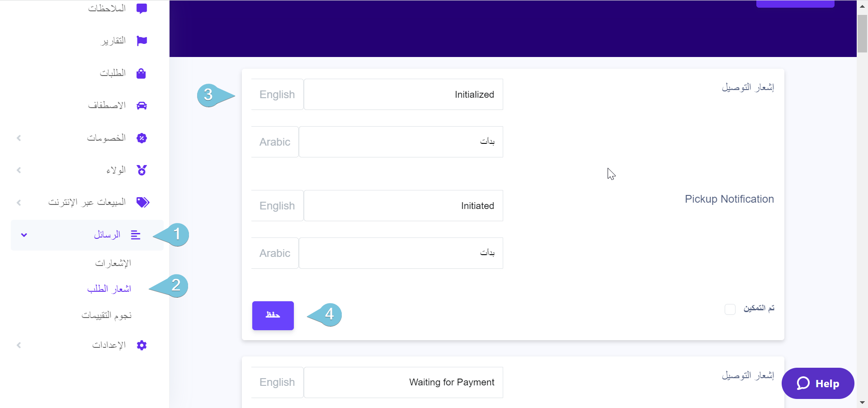Click the page vertical scrollbar thumb
Viewport: 868px width, 408px height.
pos(862,33)
